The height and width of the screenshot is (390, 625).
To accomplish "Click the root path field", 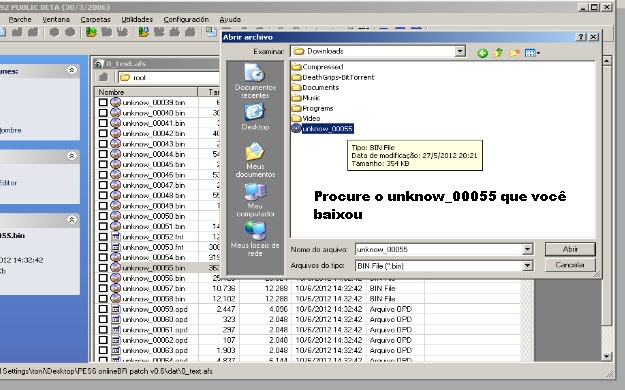I will click(169, 77).
